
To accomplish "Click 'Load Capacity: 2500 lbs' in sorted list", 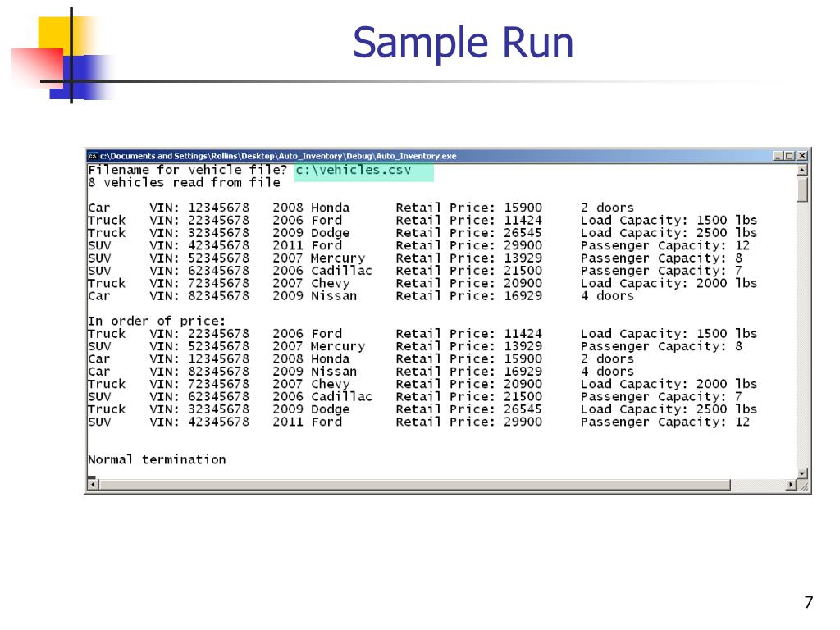I will click(669, 409).
